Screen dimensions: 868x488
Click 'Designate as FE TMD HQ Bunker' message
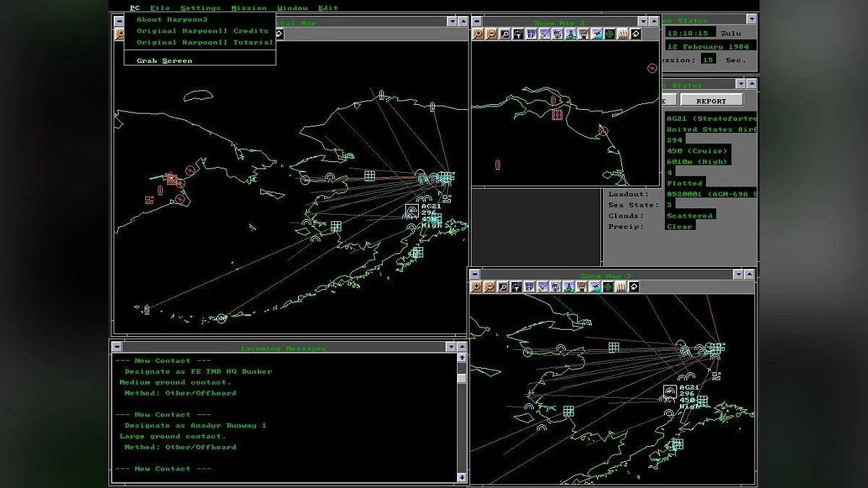coord(198,372)
